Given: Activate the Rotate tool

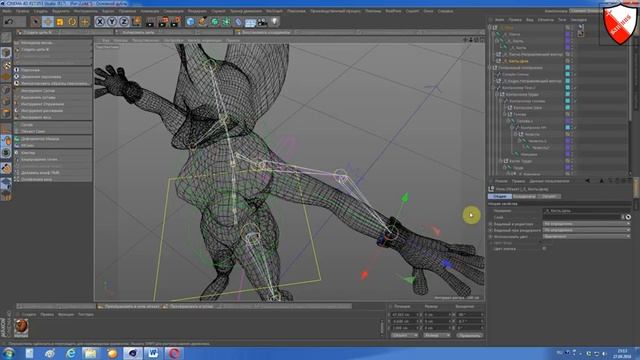Looking at the screenshot, I should pos(72,21).
